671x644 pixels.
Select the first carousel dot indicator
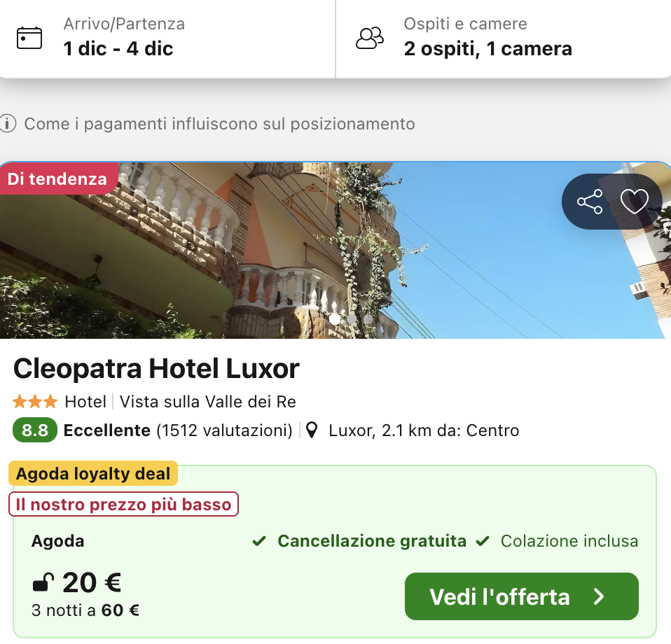(335, 319)
